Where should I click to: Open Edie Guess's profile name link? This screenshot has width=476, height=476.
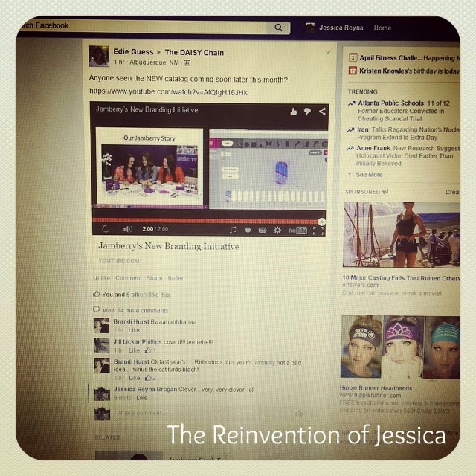point(133,52)
